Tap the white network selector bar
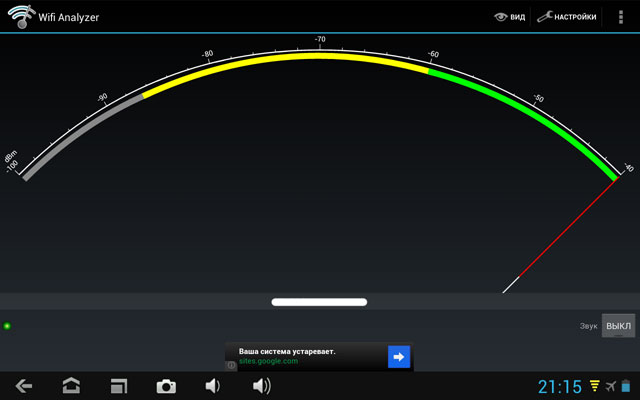Image resolution: width=640 pixels, height=400 pixels. point(319,302)
